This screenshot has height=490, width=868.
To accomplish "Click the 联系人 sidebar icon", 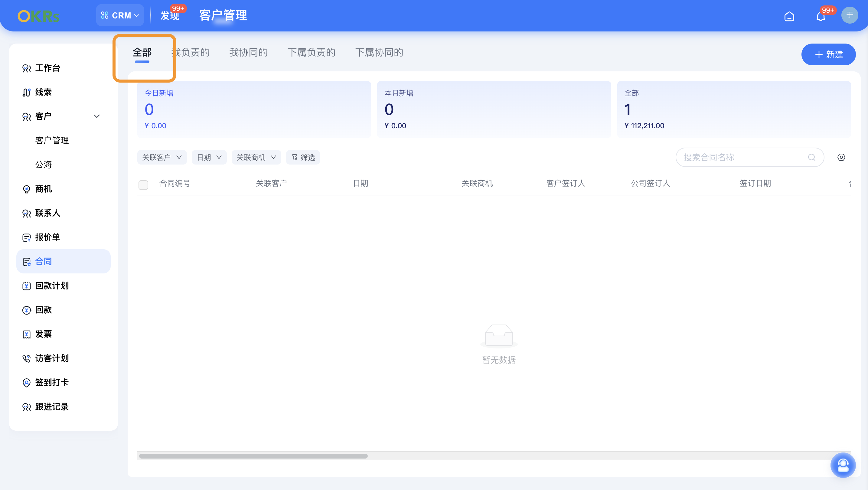I will (26, 213).
